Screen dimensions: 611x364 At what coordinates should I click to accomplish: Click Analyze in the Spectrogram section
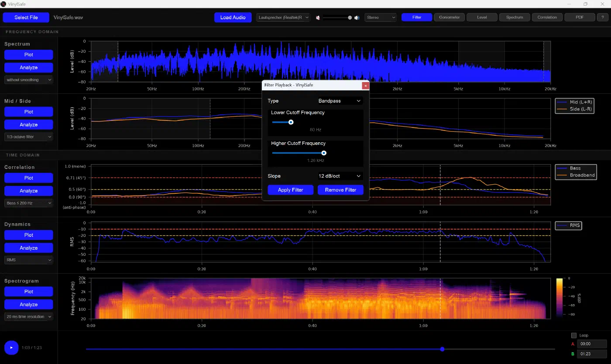click(x=29, y=305)
